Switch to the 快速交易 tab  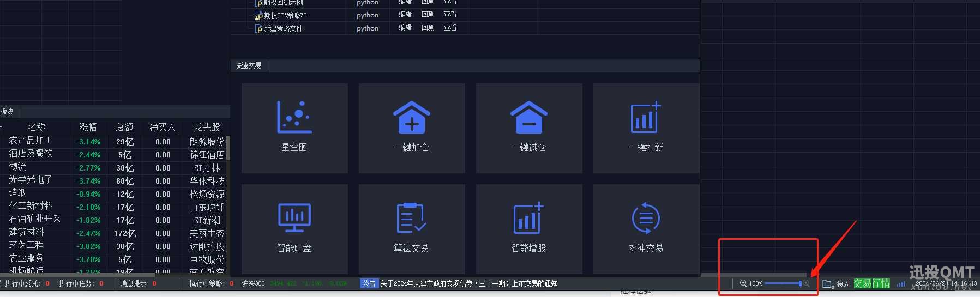(249, 65)
